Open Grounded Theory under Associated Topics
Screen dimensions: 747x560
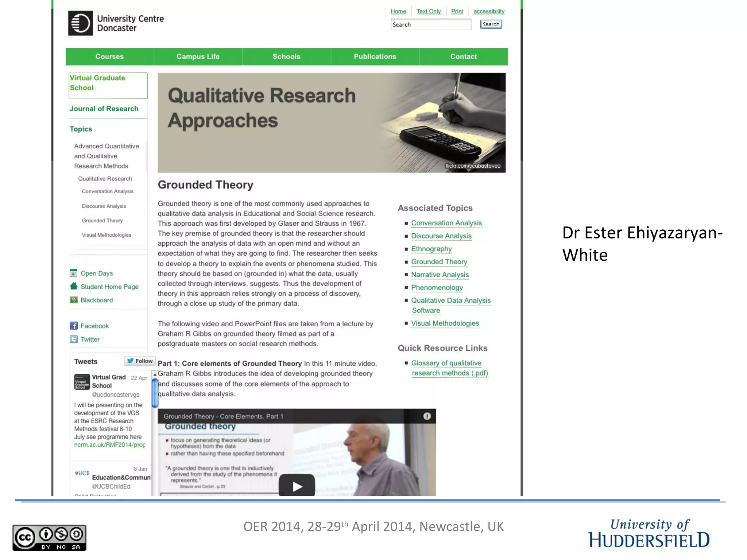439,261
